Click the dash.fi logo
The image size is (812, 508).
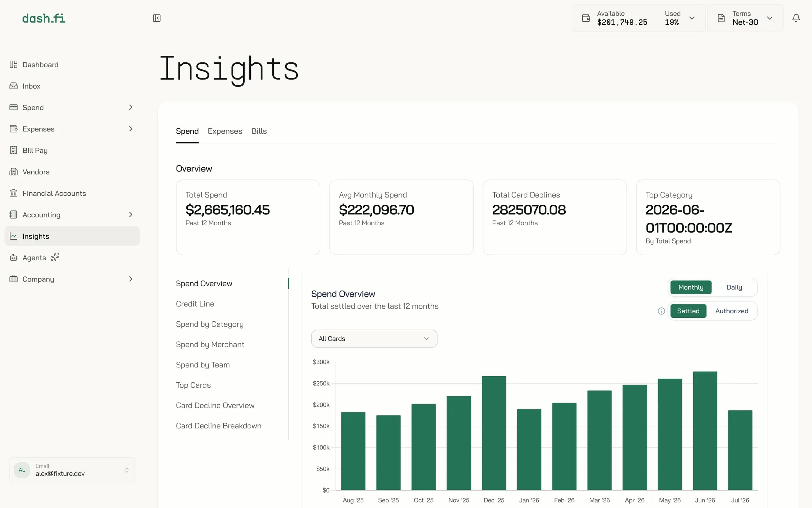click(x=44, y=18)
